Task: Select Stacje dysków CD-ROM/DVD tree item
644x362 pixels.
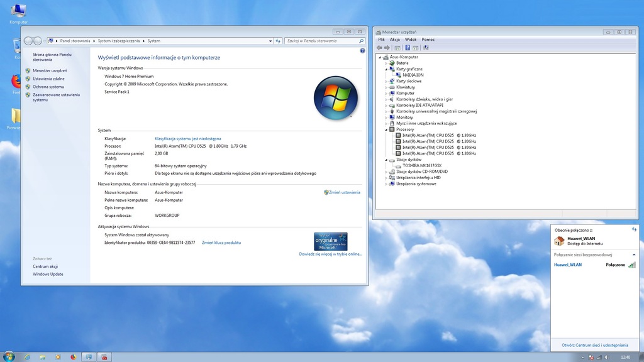Action: (x=422, y=172)
